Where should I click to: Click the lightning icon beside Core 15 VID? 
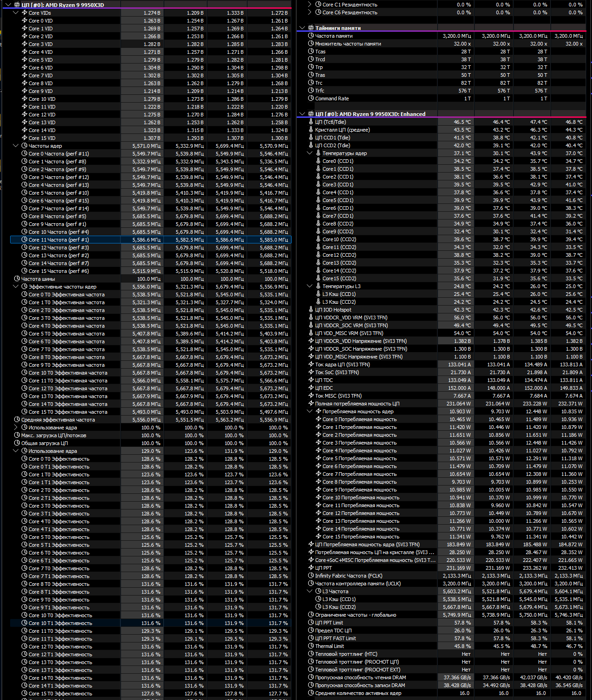tap(24, 138)
